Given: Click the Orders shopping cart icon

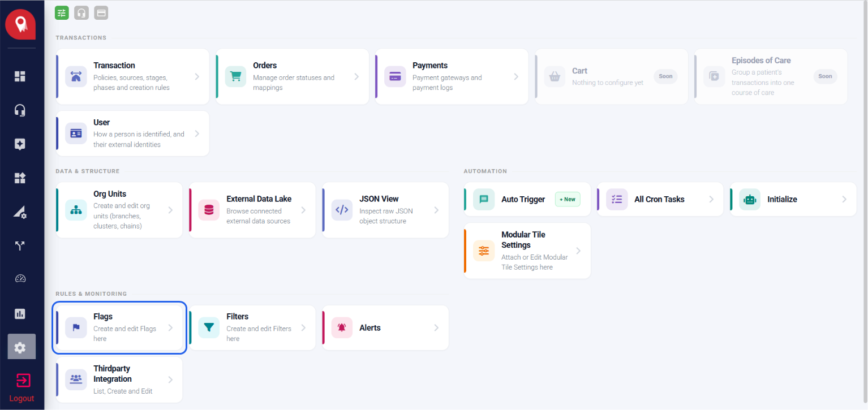Looking at the screenshot, I should pos(235,76).
